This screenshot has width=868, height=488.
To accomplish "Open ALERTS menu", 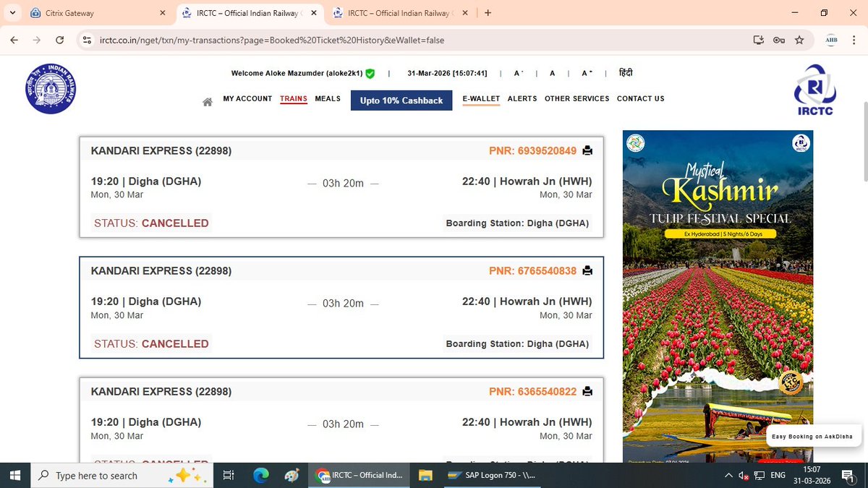I will click(522, 99).
